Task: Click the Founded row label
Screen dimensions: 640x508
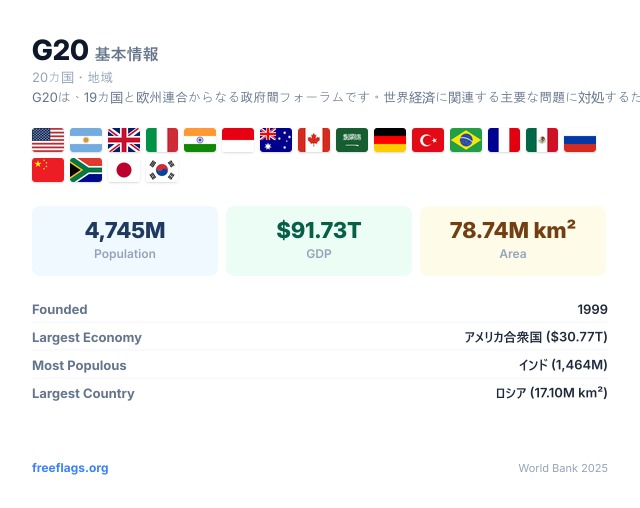Action: 60,309
